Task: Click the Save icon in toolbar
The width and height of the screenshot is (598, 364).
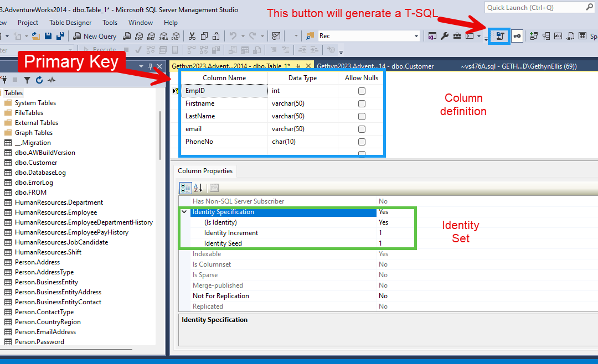Action: [x=48, y=36]
